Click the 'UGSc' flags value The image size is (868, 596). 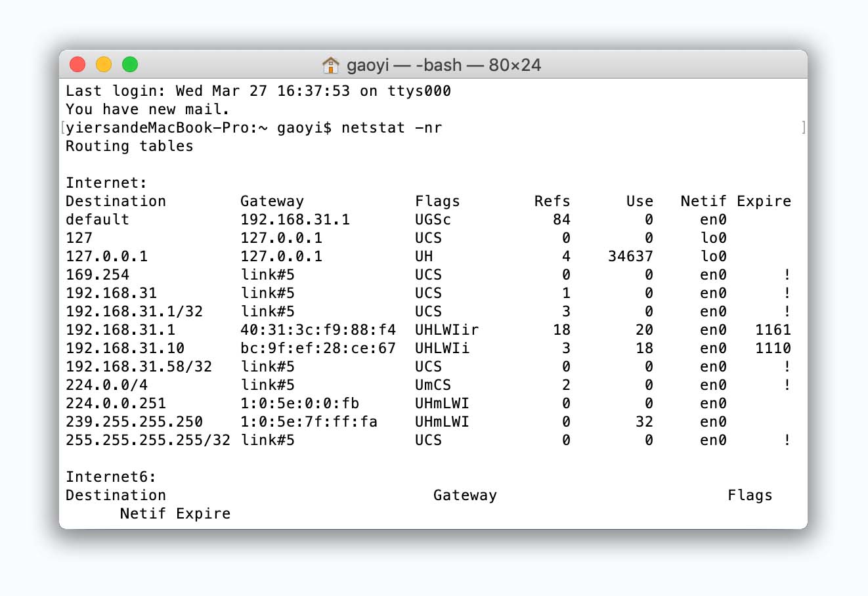pos(433,219)
